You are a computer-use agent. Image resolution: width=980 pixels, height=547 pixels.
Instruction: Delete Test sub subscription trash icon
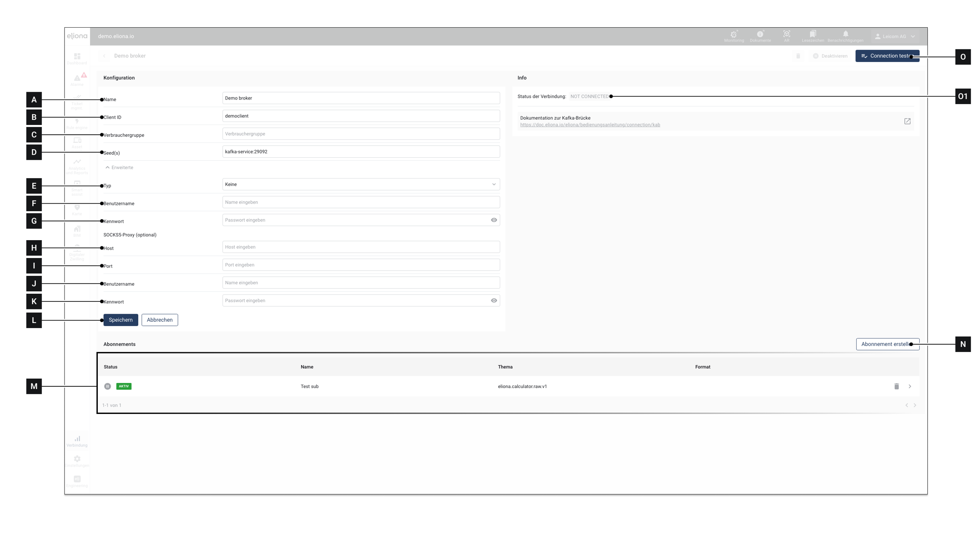896,386
